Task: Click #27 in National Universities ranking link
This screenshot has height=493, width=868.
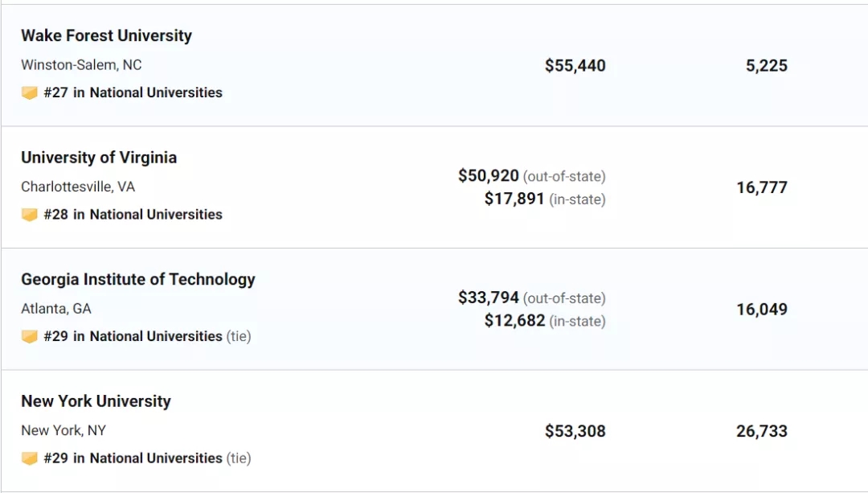Action: (x=133, y=92)
